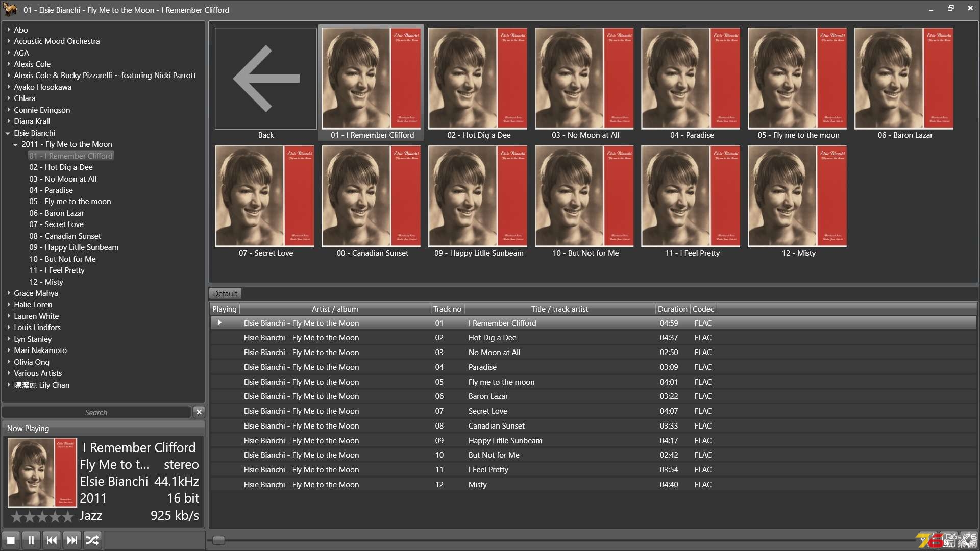Expand the Acoustic Mood Orchestra node
The width and height of the screenshot is (980, 551).
click(9, 41)
